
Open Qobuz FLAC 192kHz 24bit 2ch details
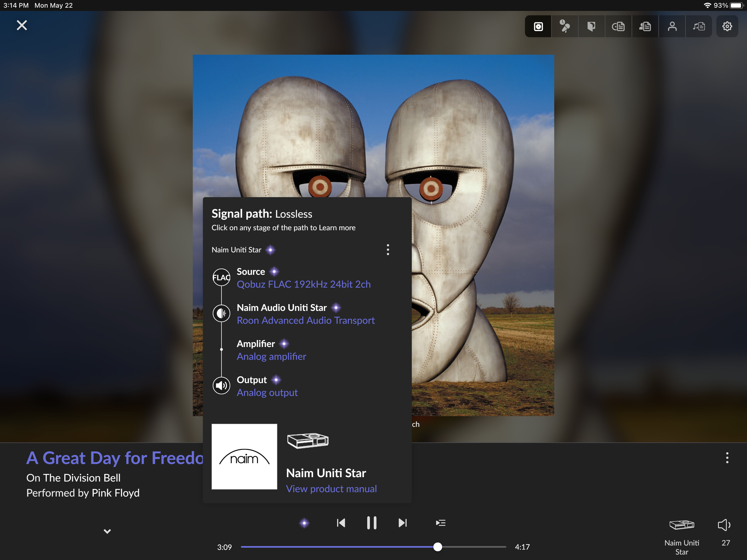(x=304, y=284)
